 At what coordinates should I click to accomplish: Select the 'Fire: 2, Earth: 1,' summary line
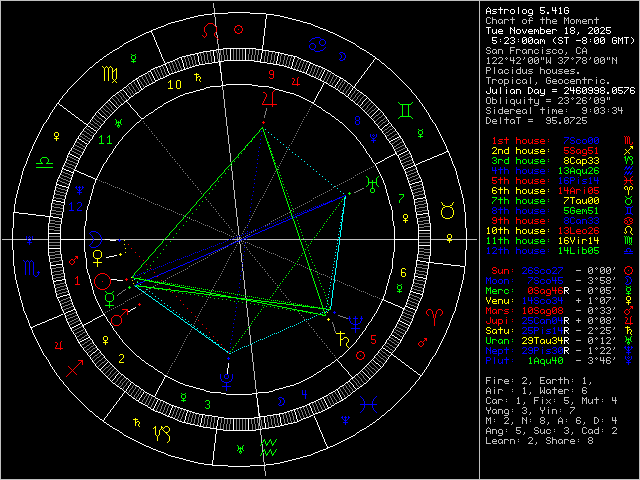pos(539,381)
